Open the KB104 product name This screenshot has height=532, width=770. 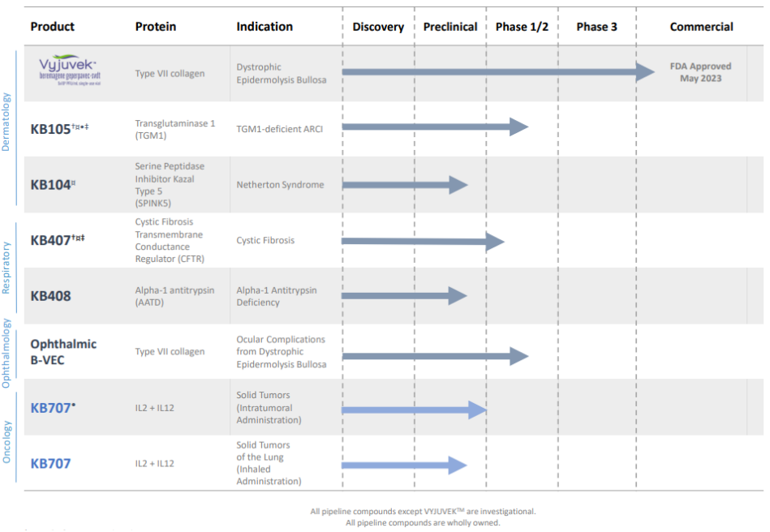coord(50,185)
